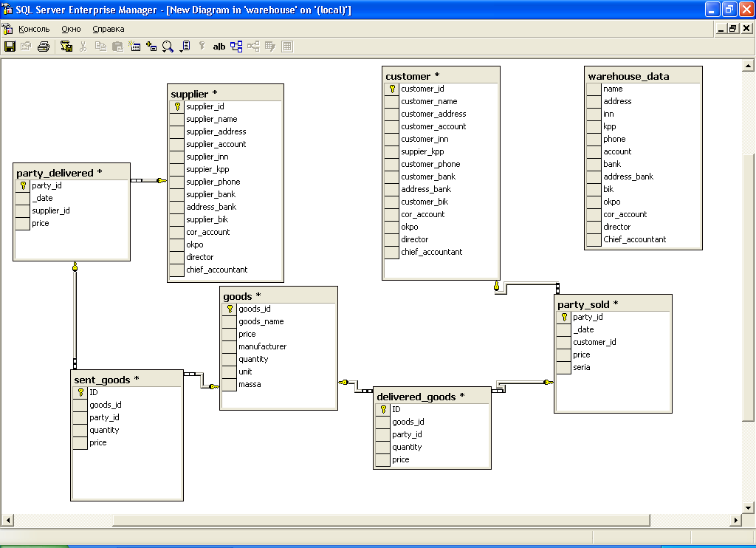
Task: Open the Окно menu
Action: 72,29
